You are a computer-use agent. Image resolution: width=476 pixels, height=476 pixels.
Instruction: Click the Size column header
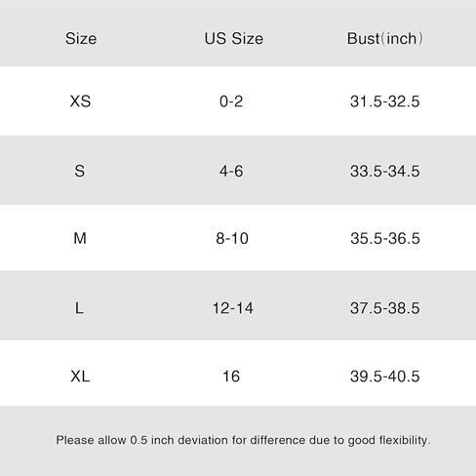[x=81, y=39]
